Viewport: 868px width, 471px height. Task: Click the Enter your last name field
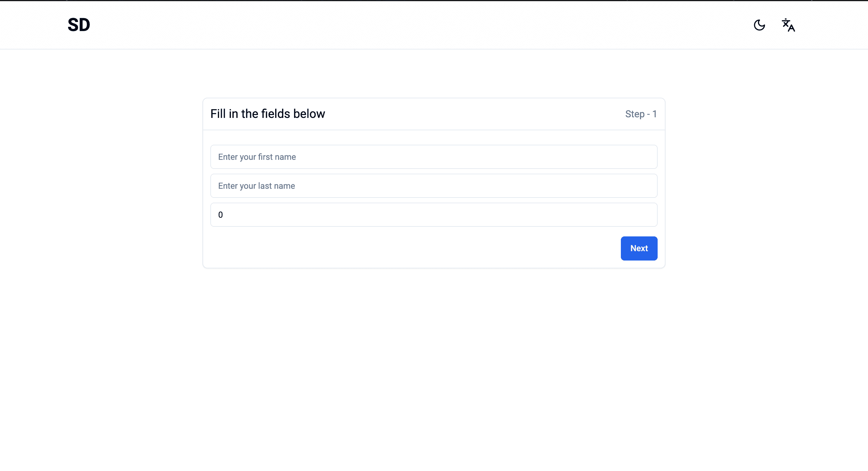point(434,186)
